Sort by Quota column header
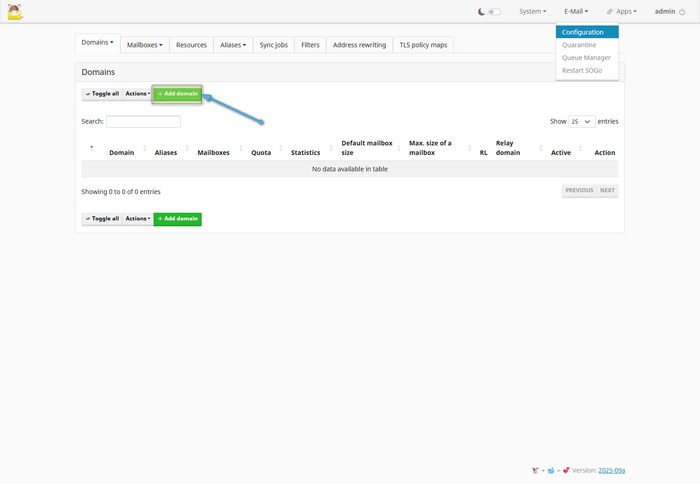The height and width of the screenshot is (484, 700). coord(261,153)
